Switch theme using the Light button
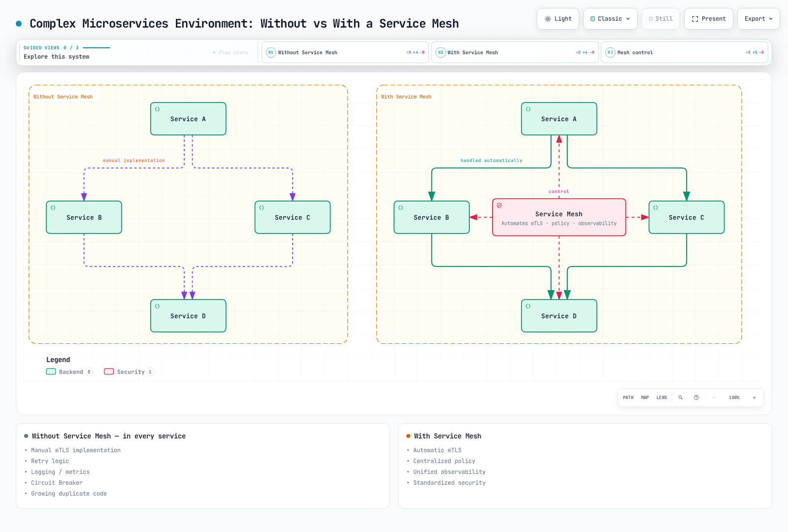The height and width of the screenshot is (532, 788). click(x=558, y=19)
